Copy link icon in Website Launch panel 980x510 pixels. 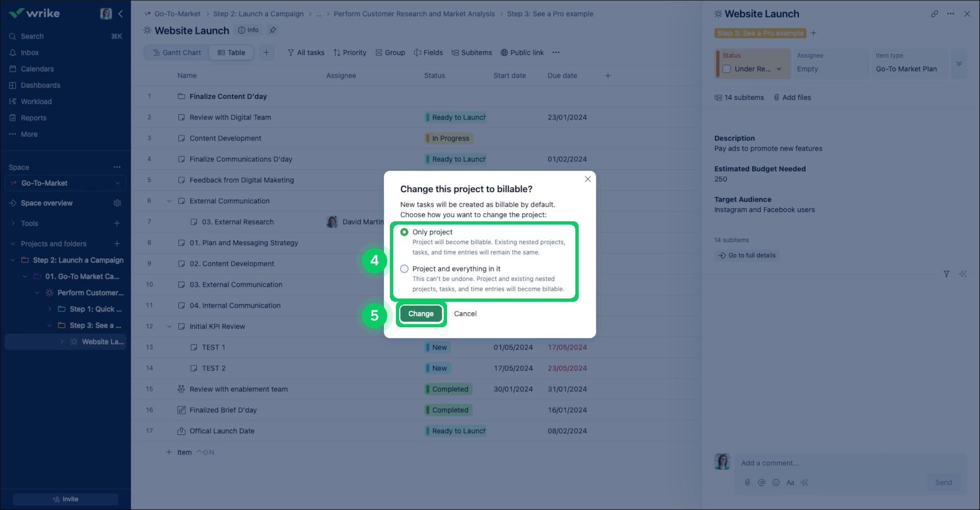pos(934,14)
